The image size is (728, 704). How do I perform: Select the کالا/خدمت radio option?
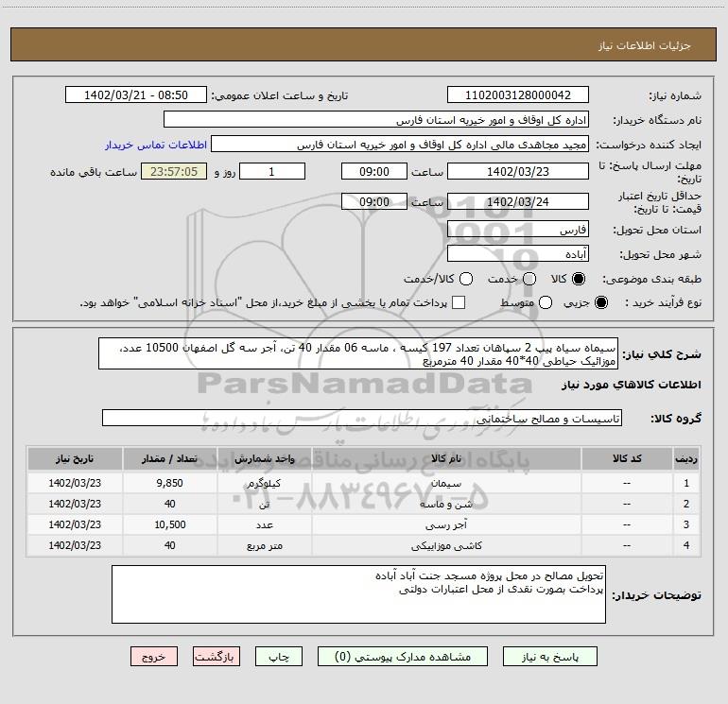point(466,279)
